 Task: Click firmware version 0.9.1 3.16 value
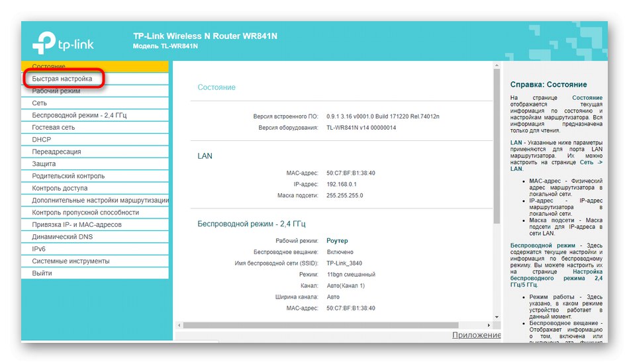[383, 116]
